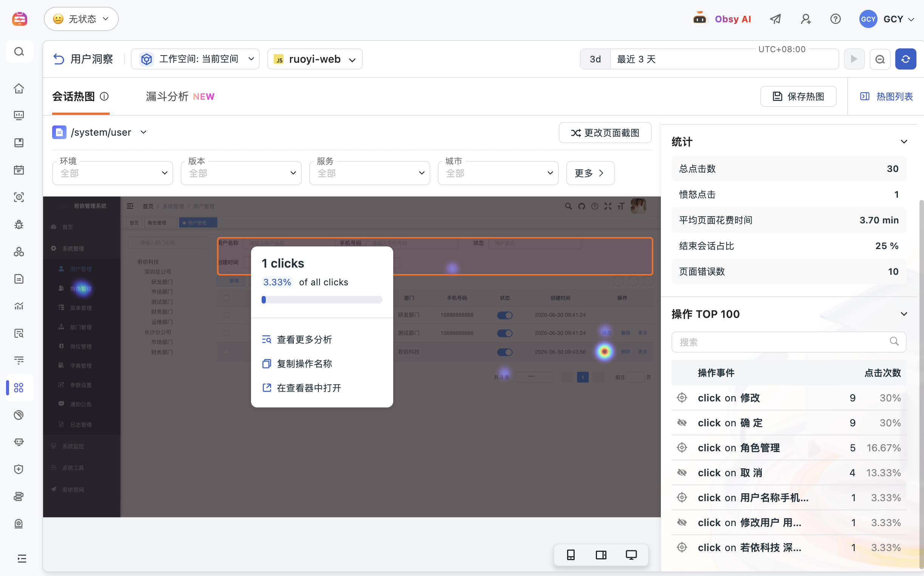Viewport: 924px width, 576px height.
Task: Click the clicks percentage progress bar
Action: pos(322,300)
